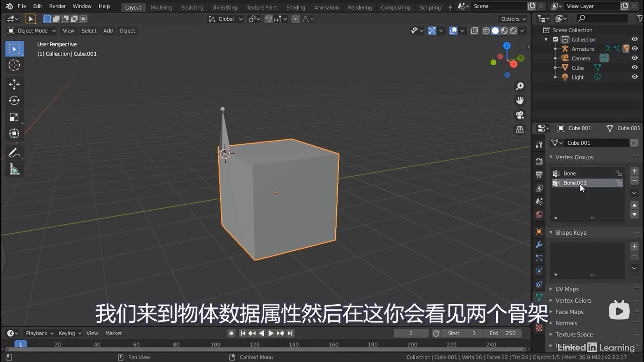Image resolution: width=644 pixels, height=362 pixels.
Task: Select the Transform tool
Action: (14, 133)
